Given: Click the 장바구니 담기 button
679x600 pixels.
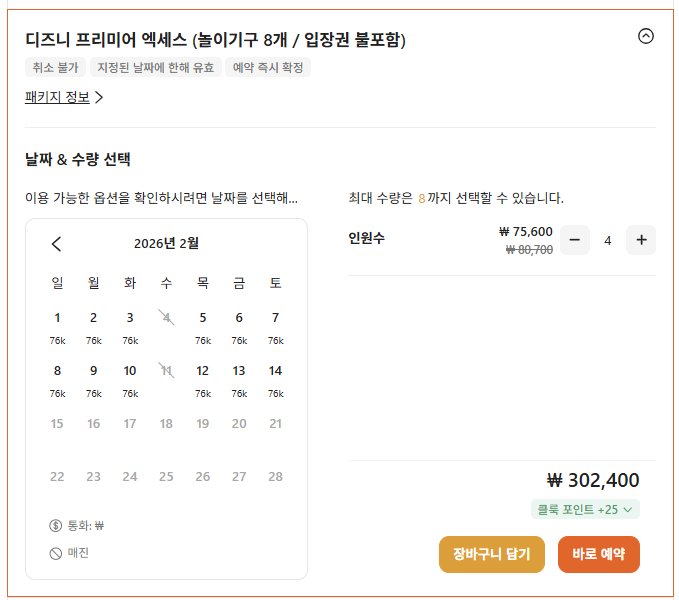Looking at the screenshot, I should (491, 554).
